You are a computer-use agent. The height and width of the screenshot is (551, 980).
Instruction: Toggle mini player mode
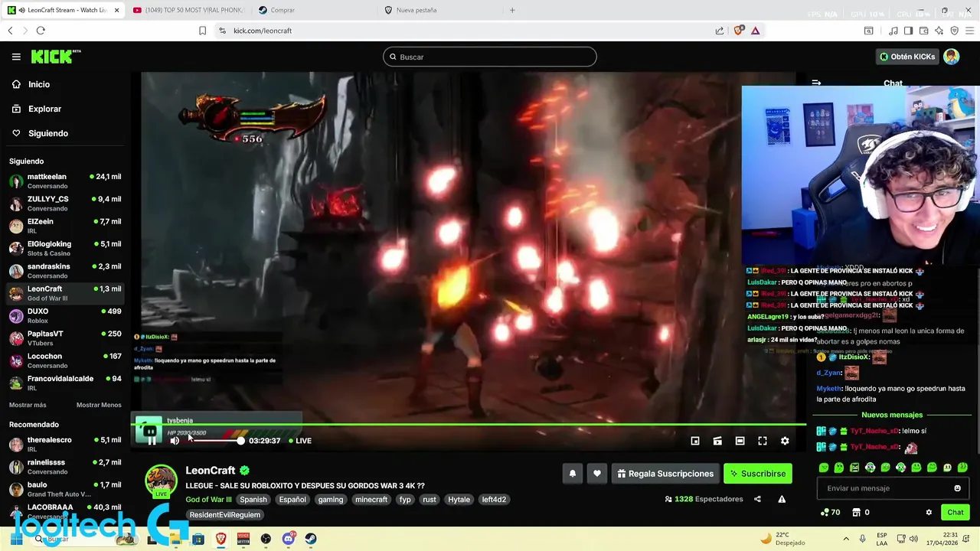[x=717, y=441]
